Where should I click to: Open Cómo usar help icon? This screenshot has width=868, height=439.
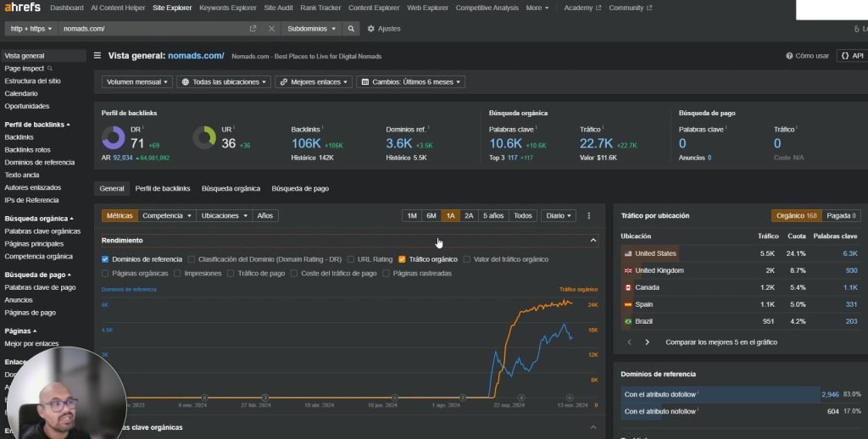tap(789, 56)
